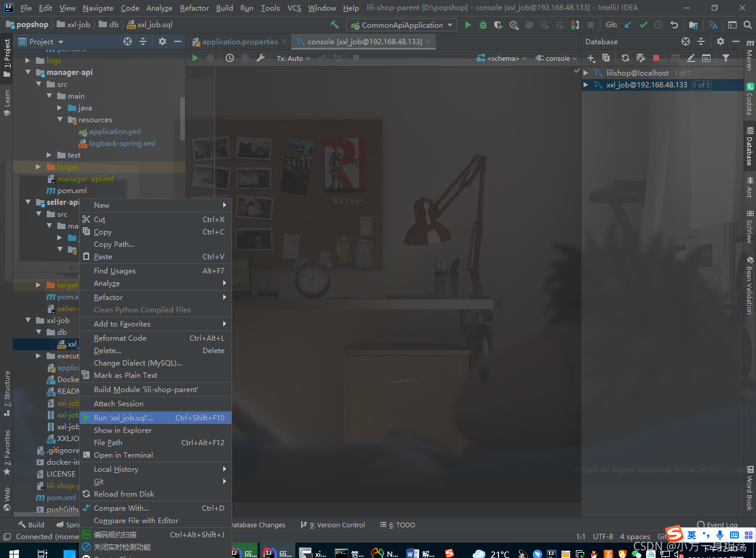Open the Refactor menu in menu bar
756x558 pixels.
(x=194, y=8)
